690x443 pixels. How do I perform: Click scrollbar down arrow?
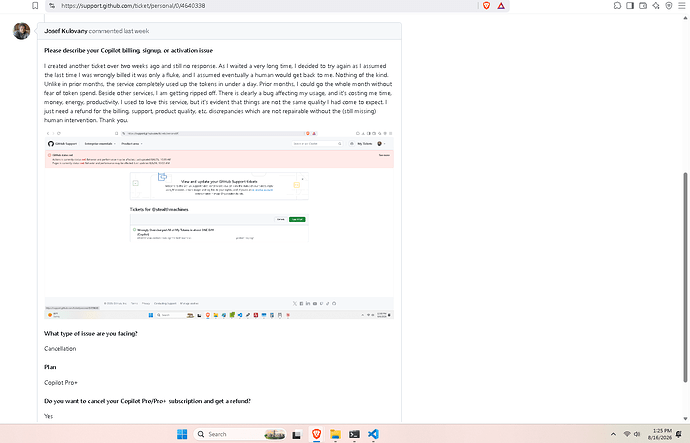tap(685, 419)
